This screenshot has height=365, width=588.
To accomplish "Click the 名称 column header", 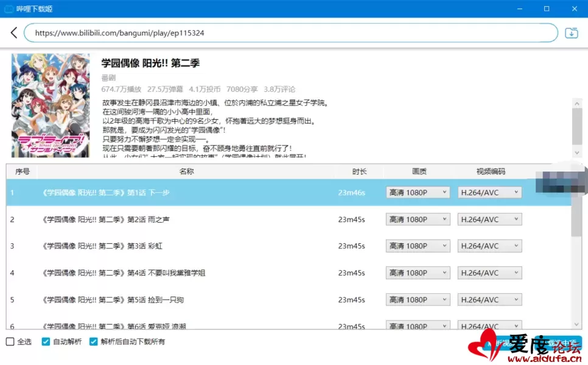I will coord(186,172).
